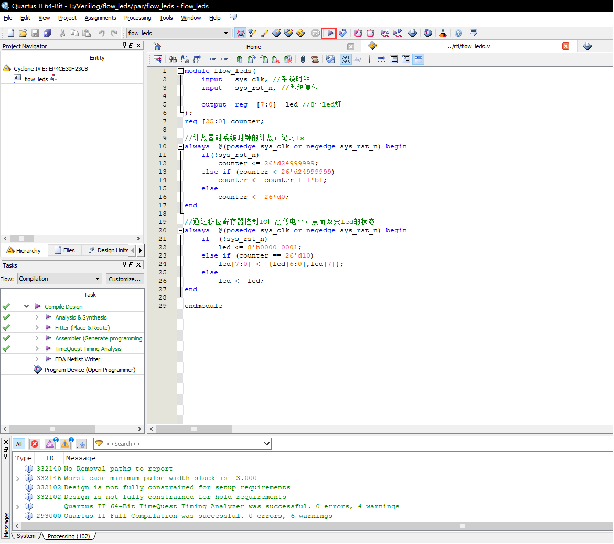Click the Assignment Editor pencil icon
This screenshot has height=544, width=614.
[x=264, y=33]
